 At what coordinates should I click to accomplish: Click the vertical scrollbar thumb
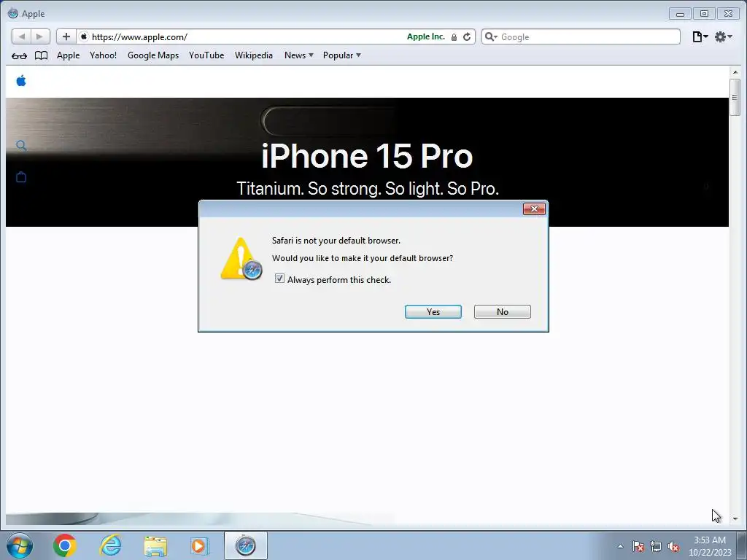click(x=735, y=97)
